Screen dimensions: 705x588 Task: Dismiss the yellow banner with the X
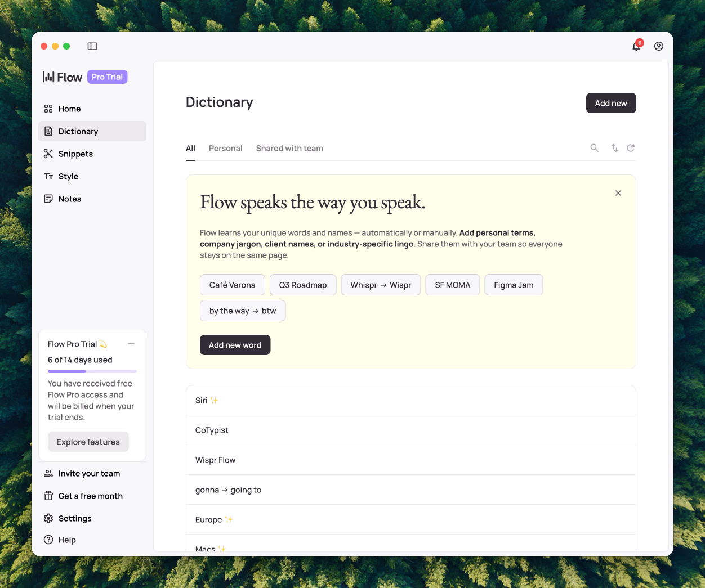618,193
